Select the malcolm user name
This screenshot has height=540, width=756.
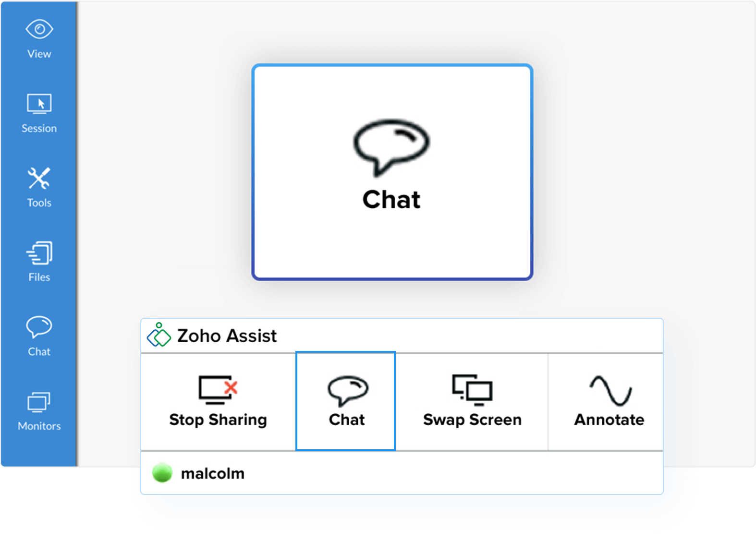click(x=213, y=473)
